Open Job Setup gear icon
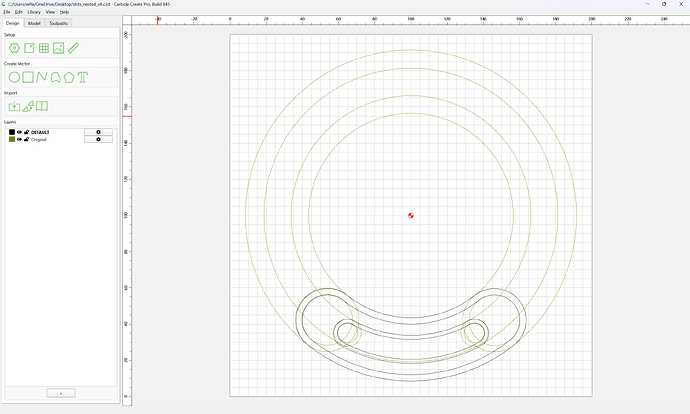Screen dimensions: 690x414 pos(15,48)
